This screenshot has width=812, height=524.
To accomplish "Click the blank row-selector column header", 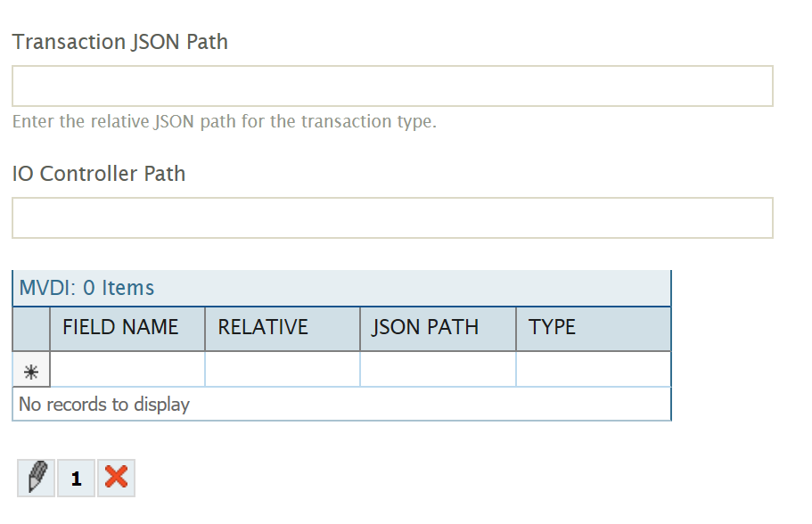I will pos(30,328).
